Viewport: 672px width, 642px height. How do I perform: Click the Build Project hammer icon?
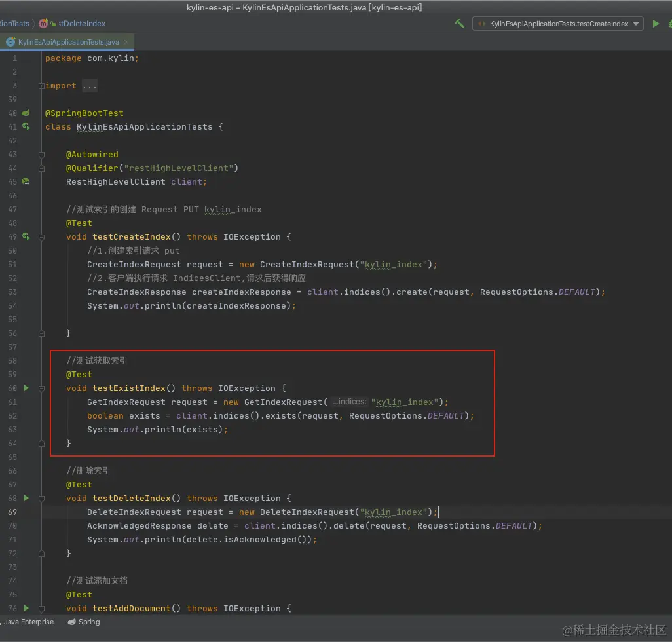click(459, 24)
